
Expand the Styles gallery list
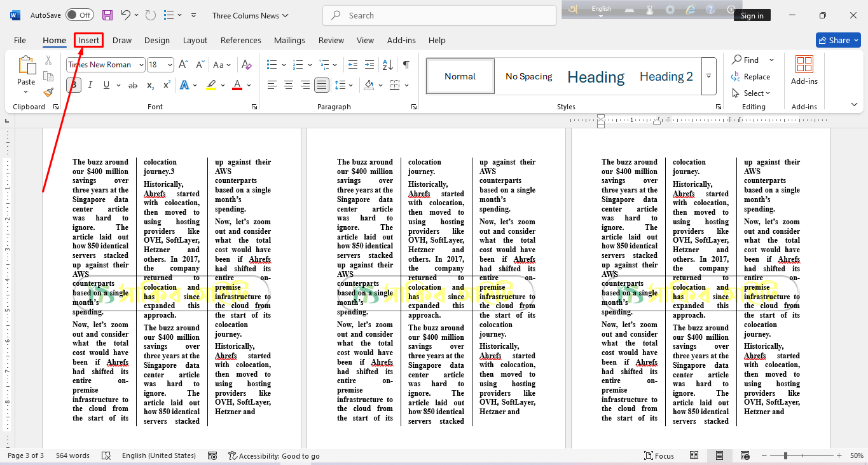tap(708, 76)
